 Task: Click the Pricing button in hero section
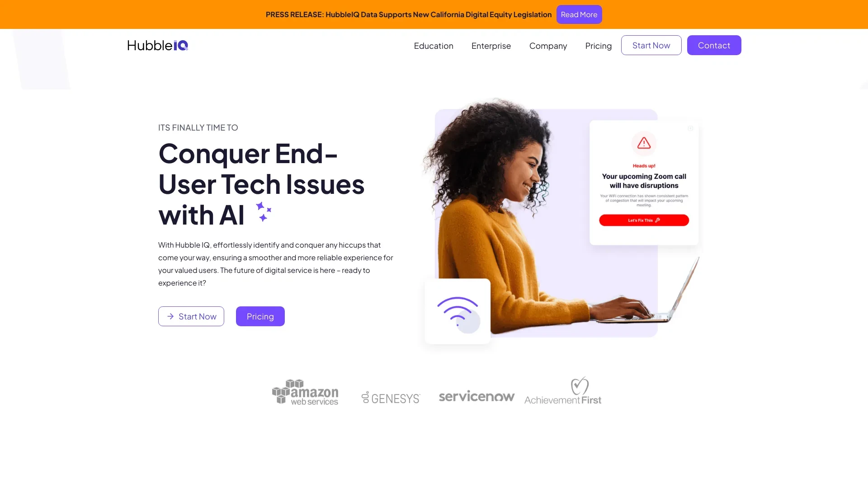pyautogui.click(x=260, y=316)
